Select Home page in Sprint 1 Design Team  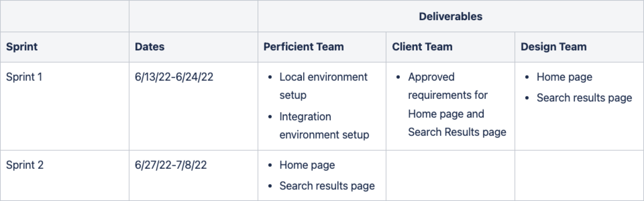(564, 77)
